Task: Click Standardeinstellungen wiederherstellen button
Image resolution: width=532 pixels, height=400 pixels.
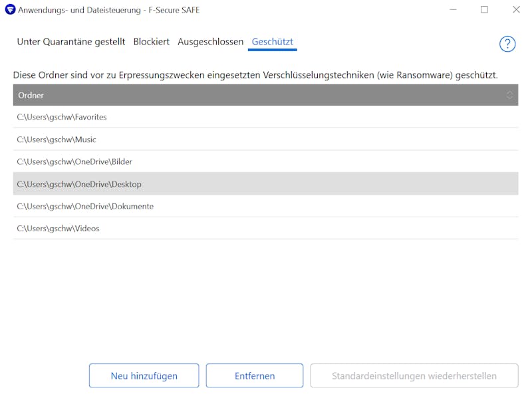Action: coord(414,375)
